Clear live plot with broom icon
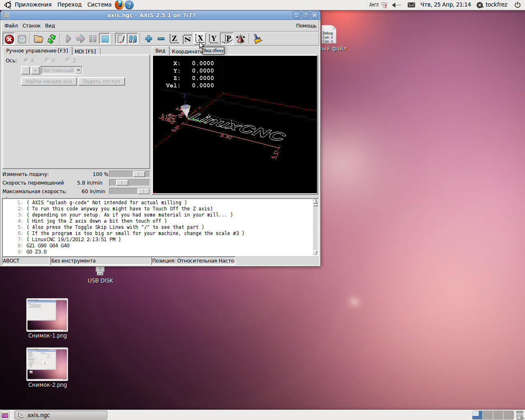This screenshot has height=420, width=525. click(258, 39)
